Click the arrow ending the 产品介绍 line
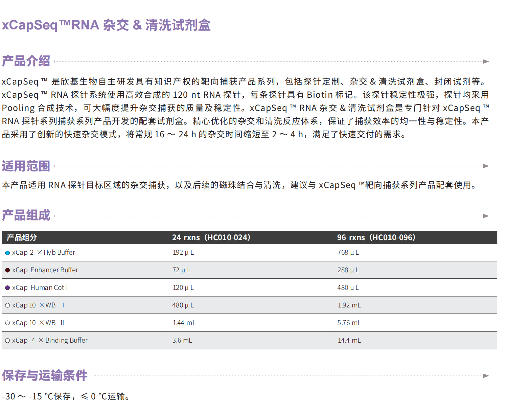Image resolution: width=532 pixels, height=416 pixels. [x=486, y=62]
